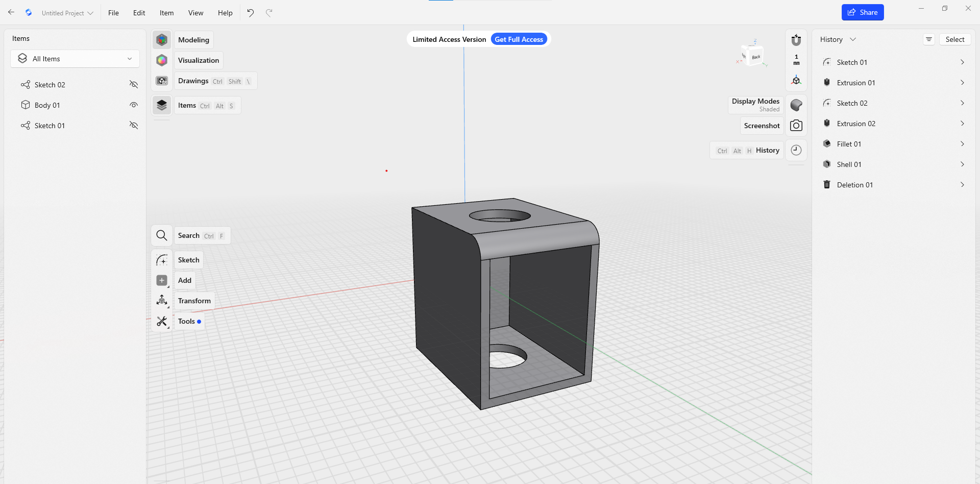Open the Tools wrench icon

tap(162, 321)
